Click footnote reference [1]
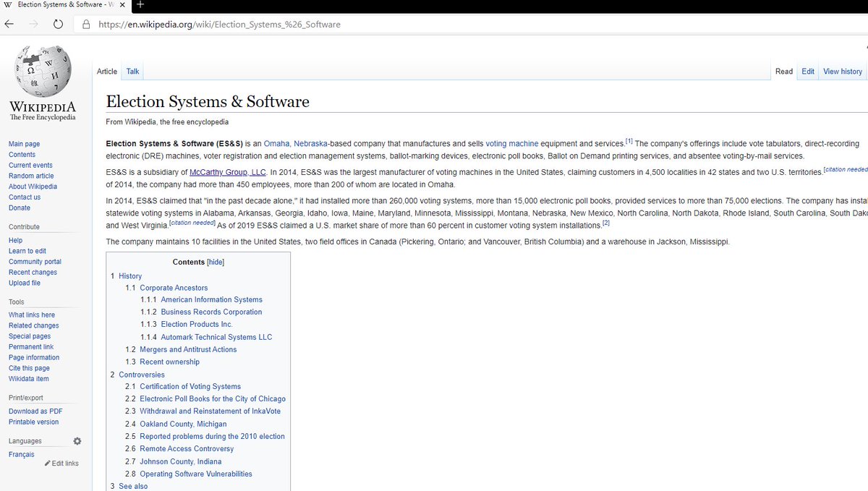 [x=629, y=141]
